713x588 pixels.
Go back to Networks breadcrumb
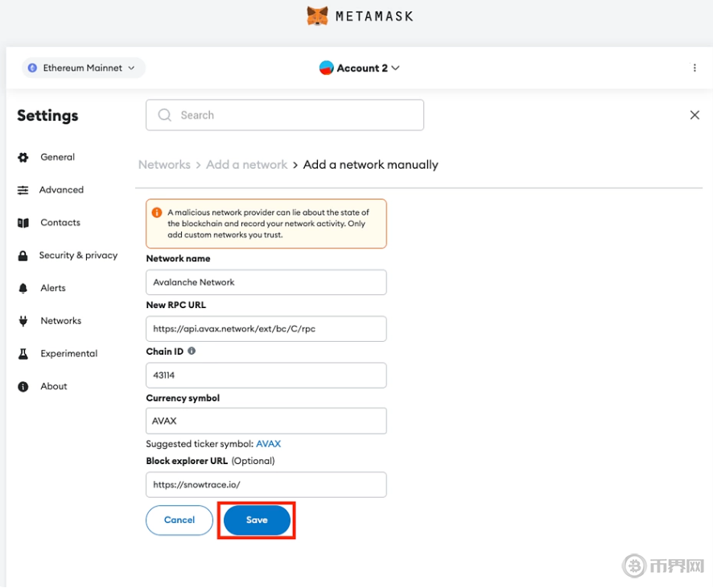point(164,165)
